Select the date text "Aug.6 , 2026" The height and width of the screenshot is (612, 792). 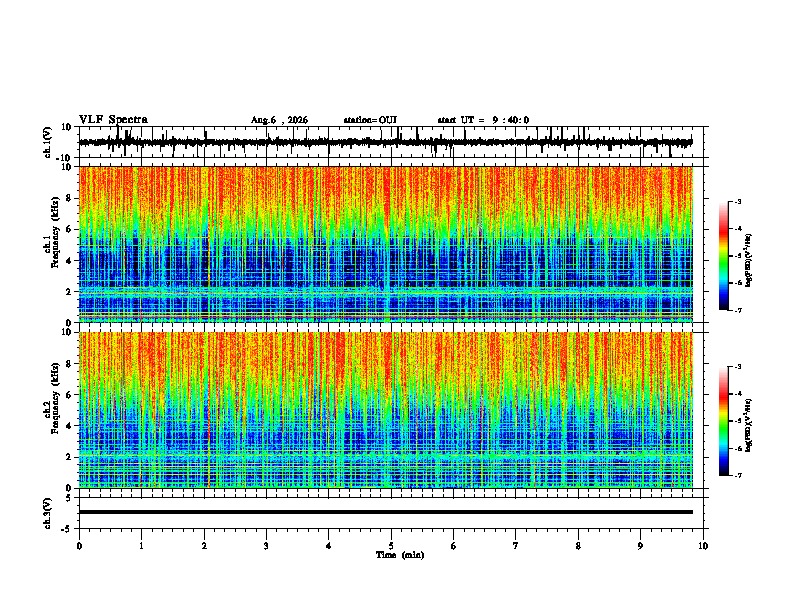[279, 120]
